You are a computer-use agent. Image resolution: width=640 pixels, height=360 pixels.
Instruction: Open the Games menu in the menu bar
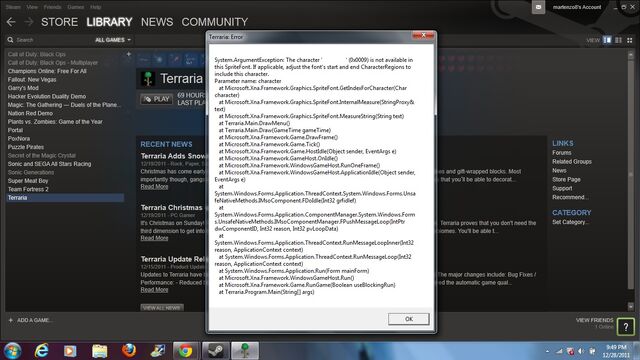point(76,7)
